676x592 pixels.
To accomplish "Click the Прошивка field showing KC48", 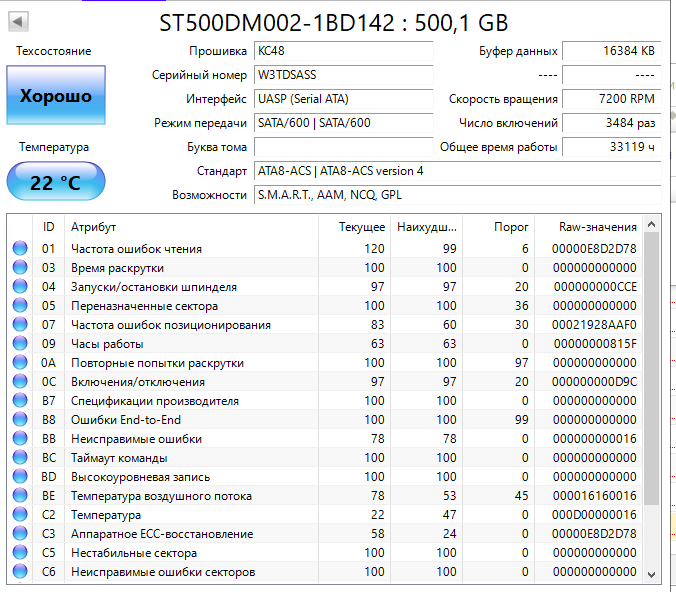I will pos(343,51).
